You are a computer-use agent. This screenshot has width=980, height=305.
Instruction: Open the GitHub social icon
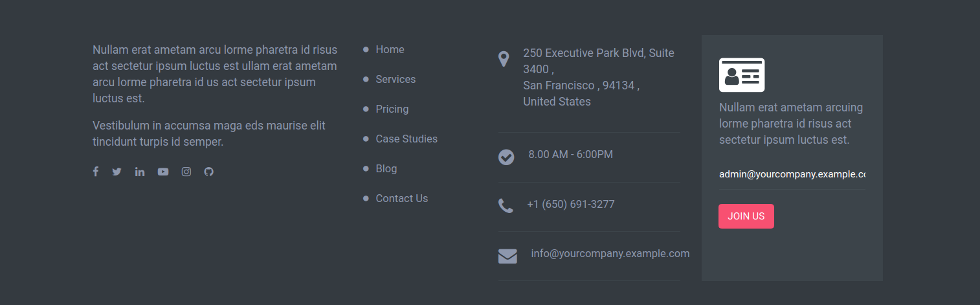(208, 172)
